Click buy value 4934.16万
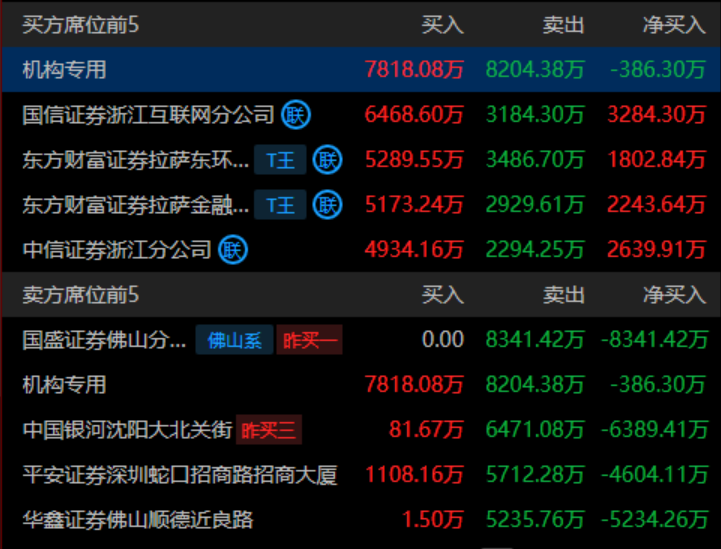Screen dimensions: 721x549 [x=414, y=250]
